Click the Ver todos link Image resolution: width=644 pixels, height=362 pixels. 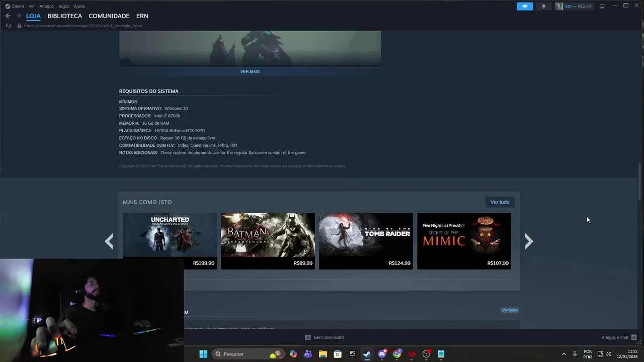[x=510, y=310]
